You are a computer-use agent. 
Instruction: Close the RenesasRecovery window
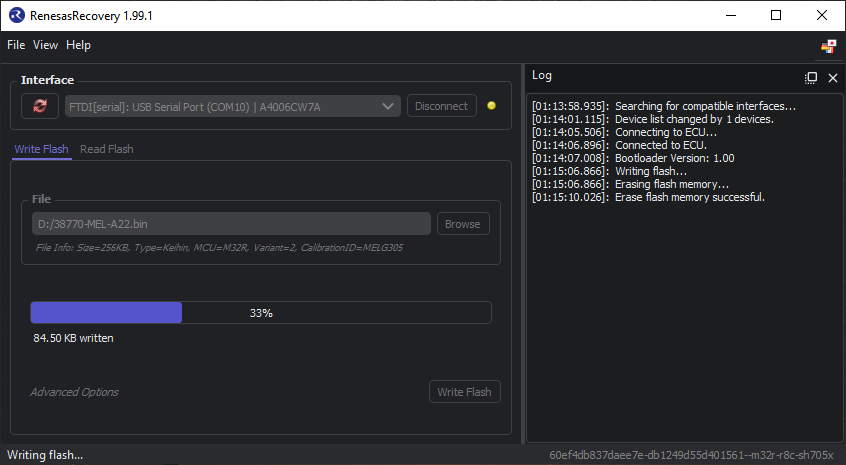[x=822, y=15]
